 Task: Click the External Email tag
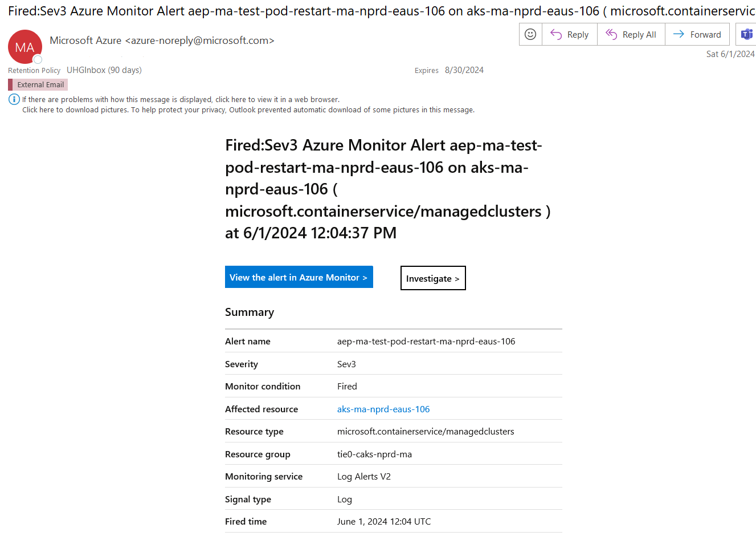click(40, 84)
